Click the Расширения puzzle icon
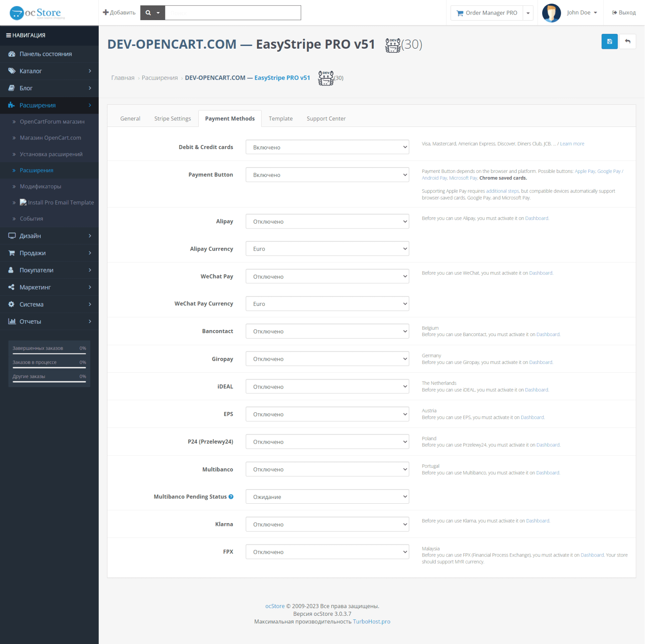Image resolution: width=645 pixels, height=644 pixels. click(x=12, y=105)
